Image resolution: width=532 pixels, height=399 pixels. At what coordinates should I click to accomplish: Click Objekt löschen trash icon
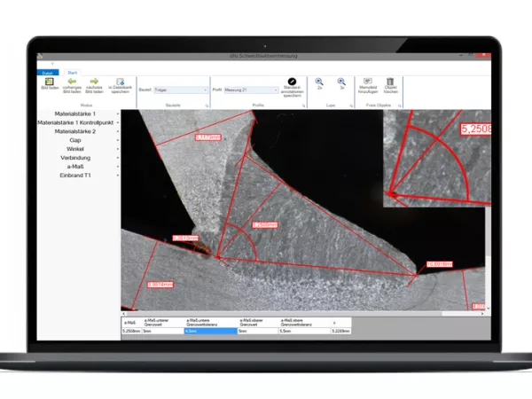point(390,82)
